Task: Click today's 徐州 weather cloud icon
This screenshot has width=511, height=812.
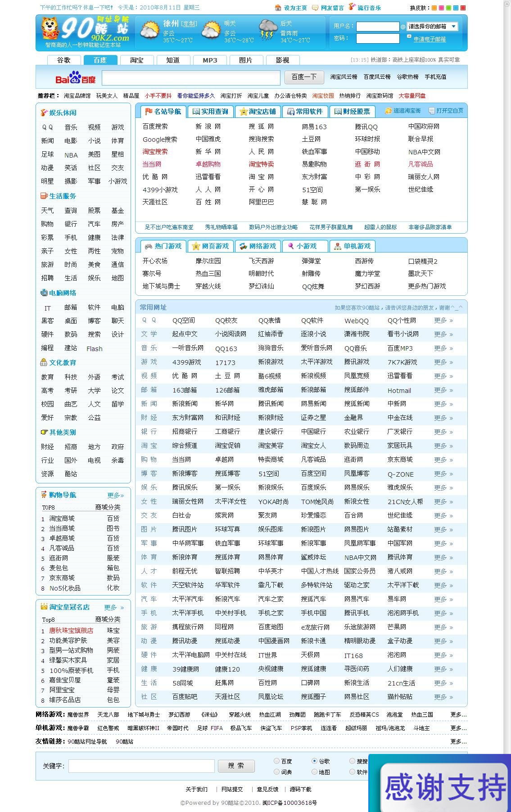Action: point(149,31)
